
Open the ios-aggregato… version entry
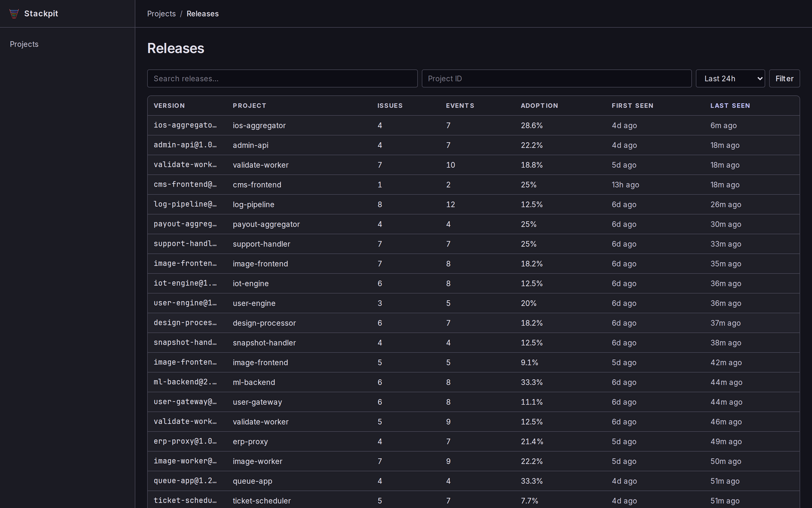pos(185,125)
